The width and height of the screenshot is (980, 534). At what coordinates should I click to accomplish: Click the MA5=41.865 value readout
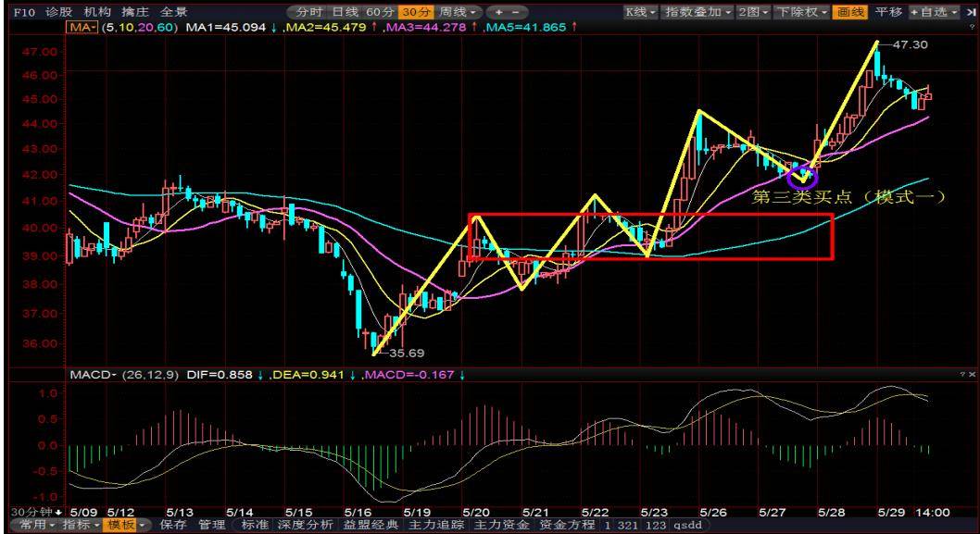pos(525,28)
